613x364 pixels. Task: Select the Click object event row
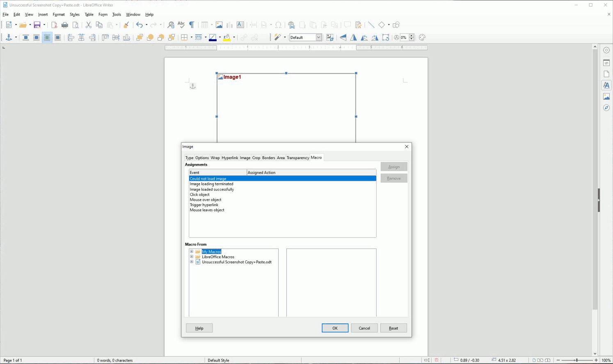(x=282, y=195)
